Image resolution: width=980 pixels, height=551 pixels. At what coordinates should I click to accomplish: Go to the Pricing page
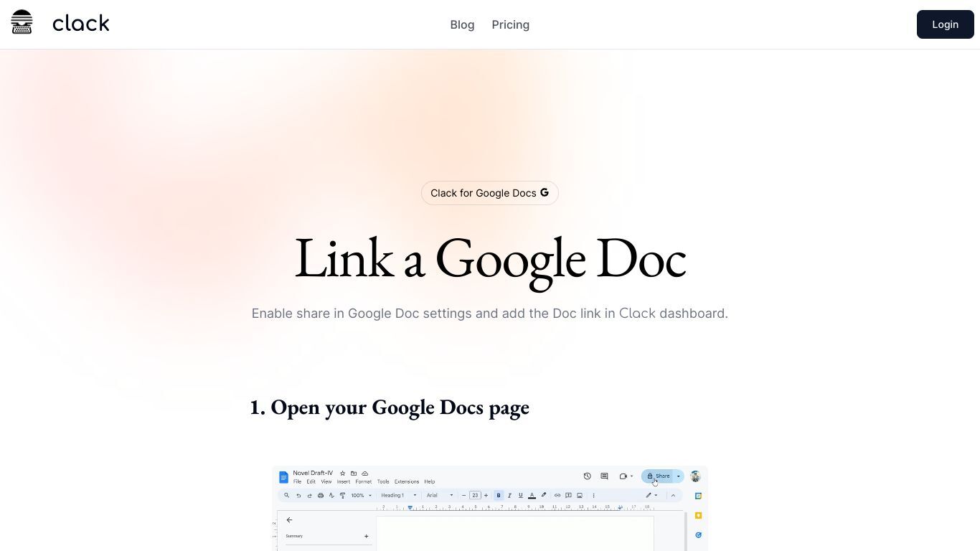click(511, 24)
